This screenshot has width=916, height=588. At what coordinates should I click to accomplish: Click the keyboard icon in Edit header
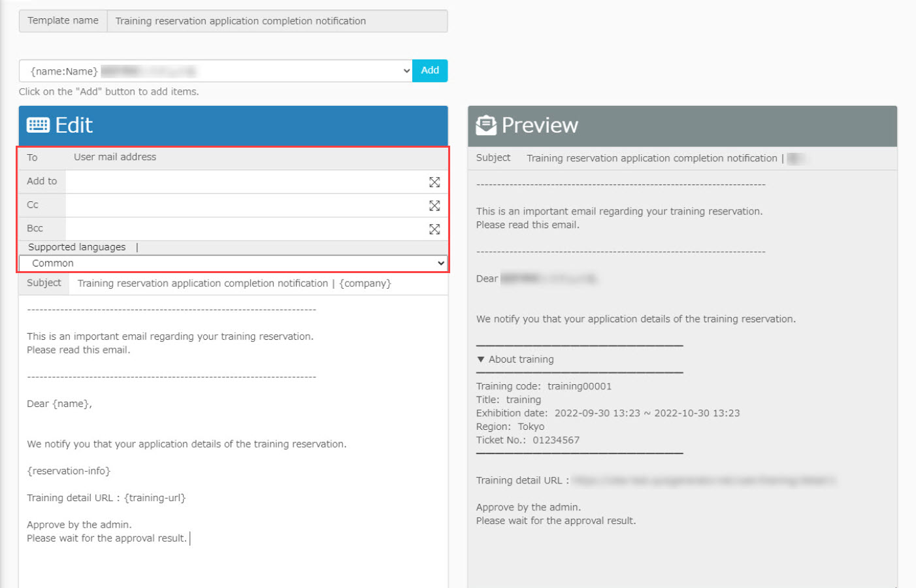click(x=38, y=125)
